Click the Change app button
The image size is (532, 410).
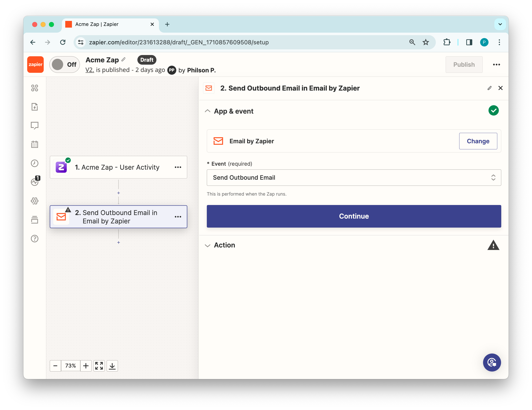tap(478, 141)
